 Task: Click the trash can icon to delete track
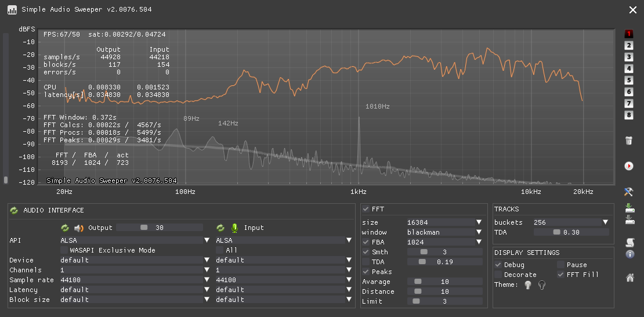(x=629, y=141)
